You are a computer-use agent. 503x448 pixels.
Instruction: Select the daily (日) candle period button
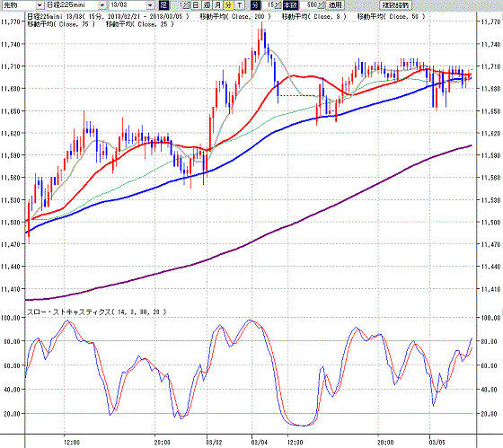(x=196, y=5)
